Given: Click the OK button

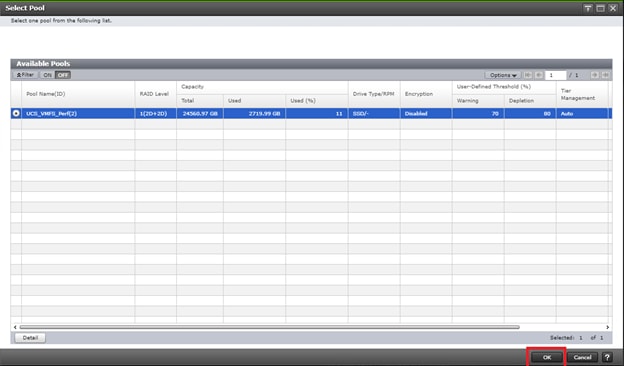Looking at the screenshot, I should pos(547,357).
